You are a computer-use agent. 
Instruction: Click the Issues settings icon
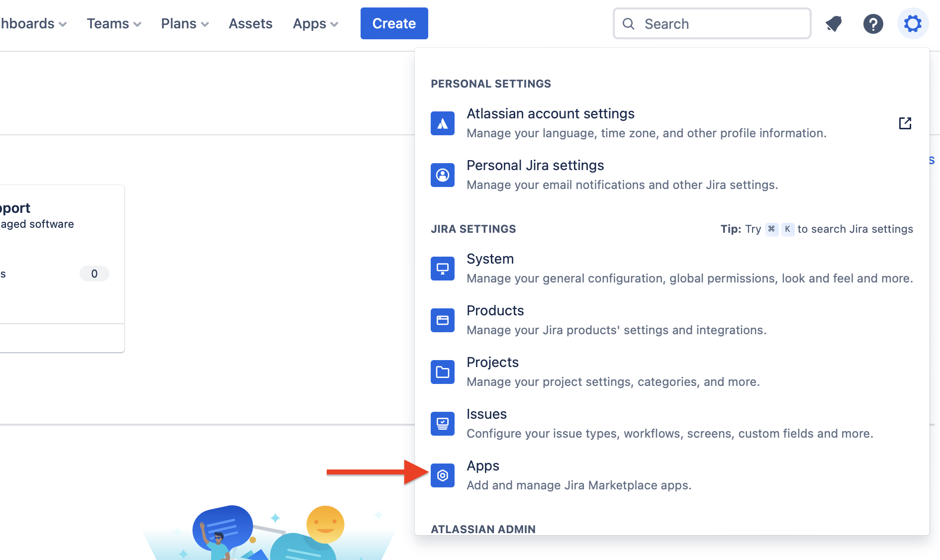[442, 424]
